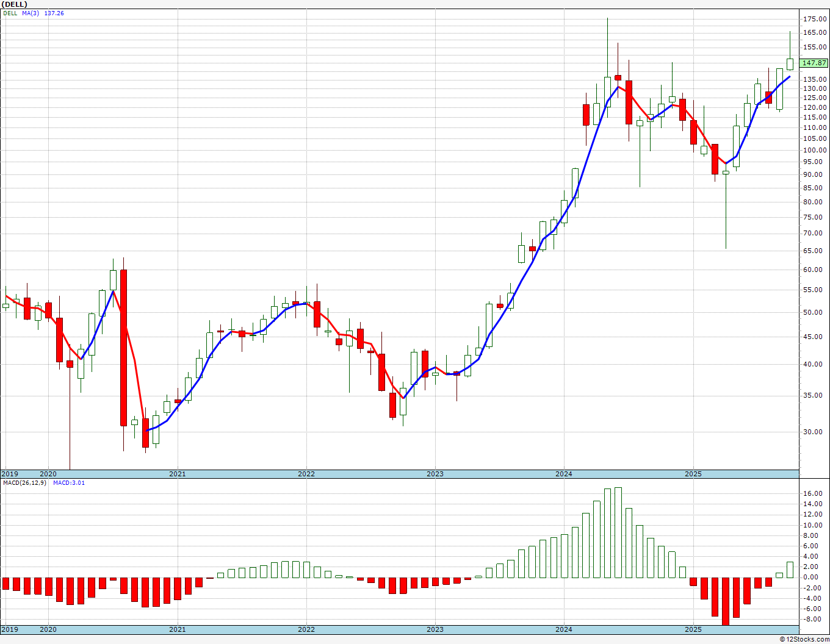Screen dimensions: 830x644
Task: Click the 130.00 price axis label
Action: [x=815, y=89]
